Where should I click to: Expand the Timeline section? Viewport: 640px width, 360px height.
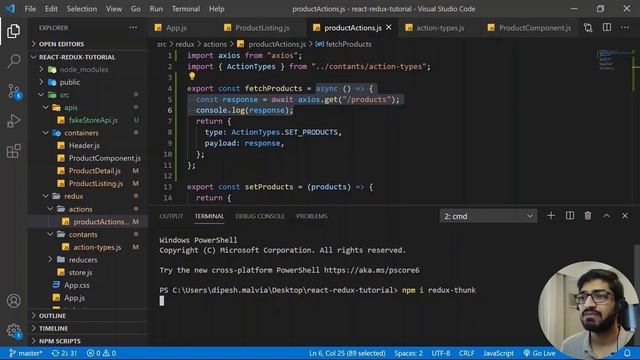click(88, 328)
